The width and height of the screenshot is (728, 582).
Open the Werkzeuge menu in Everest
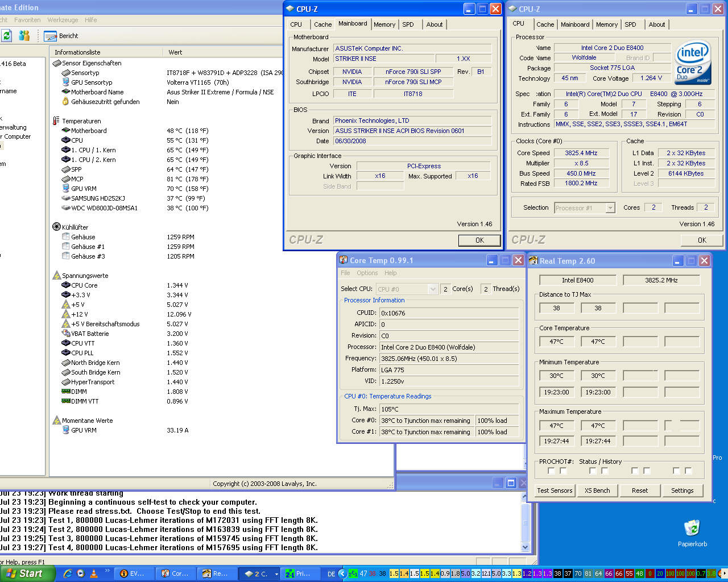pos(63,20)
